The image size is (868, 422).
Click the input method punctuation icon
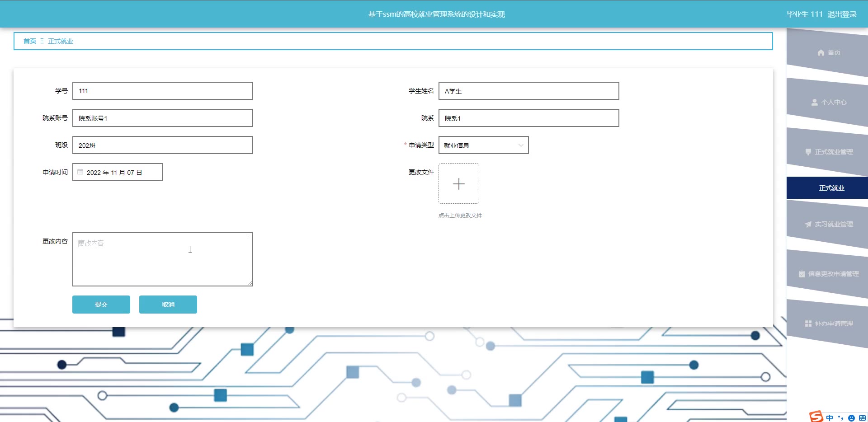(x=840, y=417)
